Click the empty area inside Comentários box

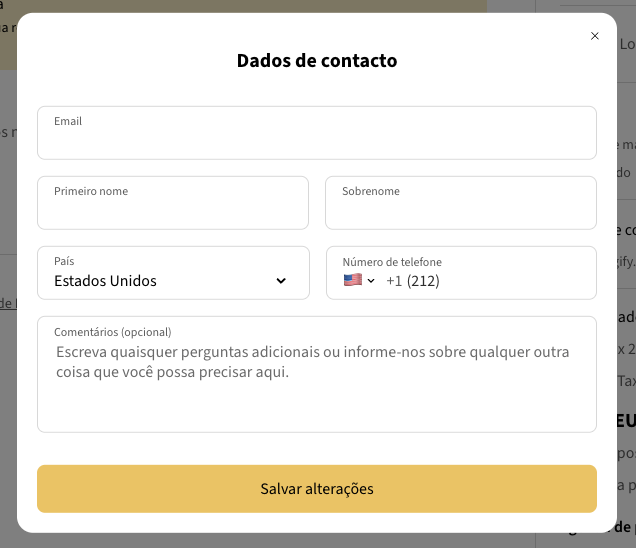pyautogui.click(x=316, y=410)
